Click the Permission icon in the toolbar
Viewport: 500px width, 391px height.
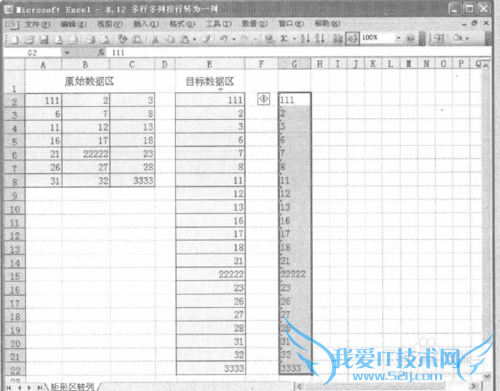59,39
